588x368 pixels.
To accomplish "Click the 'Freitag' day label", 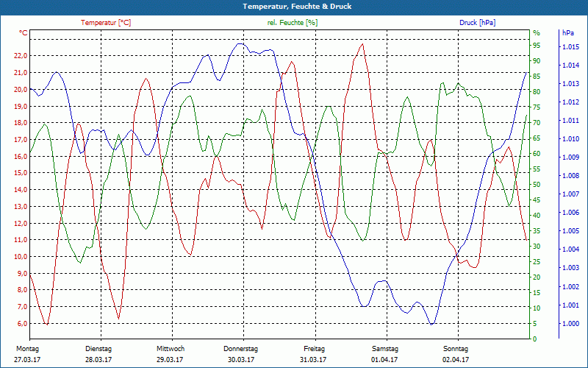I will tap(315, 349).
